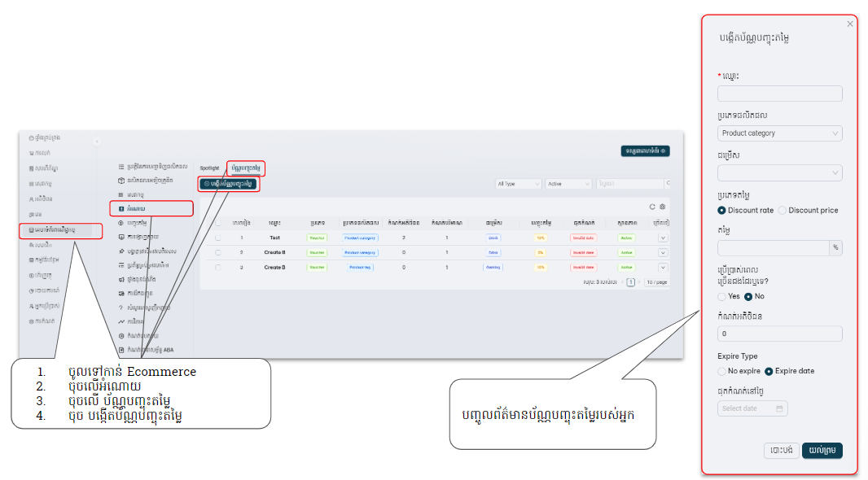868x480 pixels.
Task: Open table settings gear icon
Action: click(663, 207)
